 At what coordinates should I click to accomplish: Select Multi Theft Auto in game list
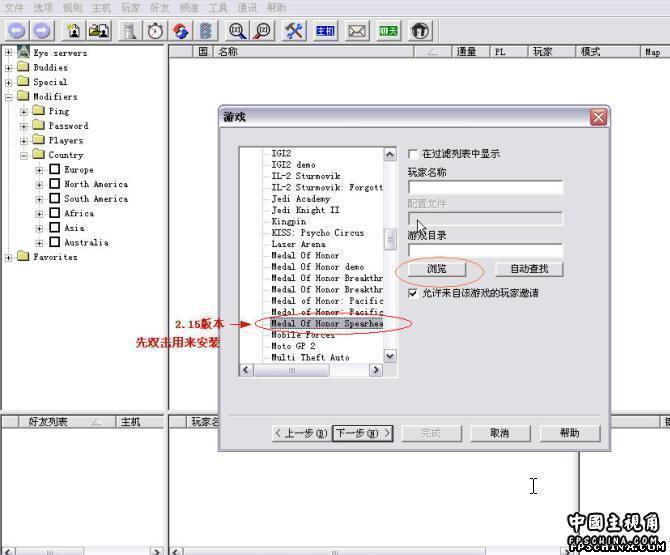pyautogui.click(x=311, y=357)
